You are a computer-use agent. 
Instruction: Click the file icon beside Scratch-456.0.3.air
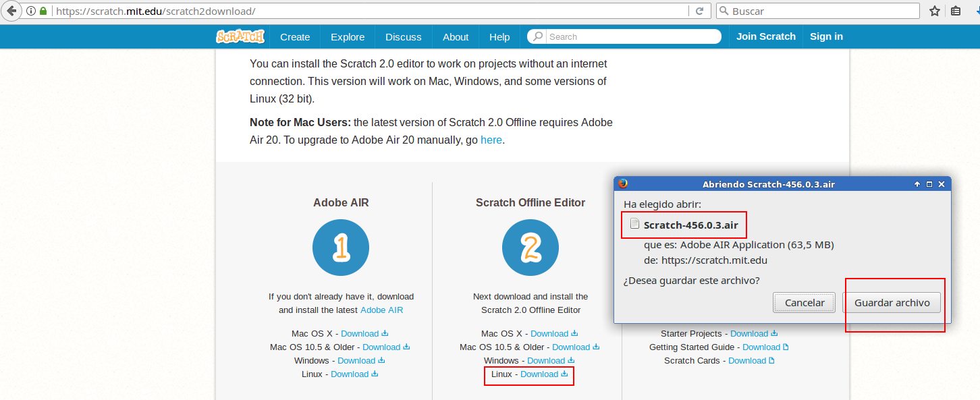click(634, 224)
